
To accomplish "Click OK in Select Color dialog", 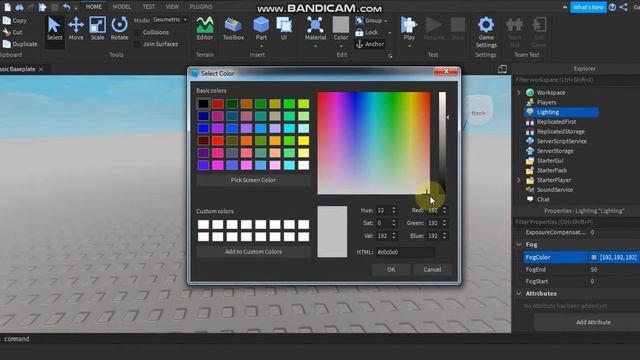I will click(x=391, y=269).
